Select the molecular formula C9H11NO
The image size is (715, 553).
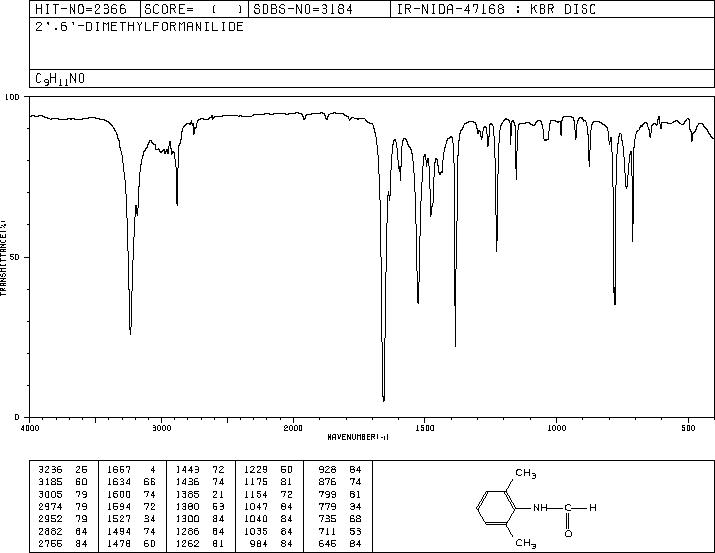click(x=60, y=79)
